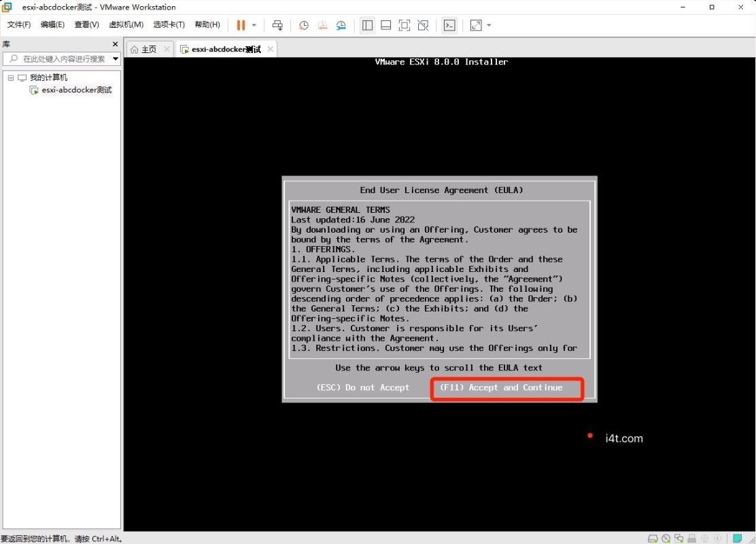The height and width of the screenshot is (544, 756).
Task: Take a snapshot of this virtual machine
Action: point(304,25)
